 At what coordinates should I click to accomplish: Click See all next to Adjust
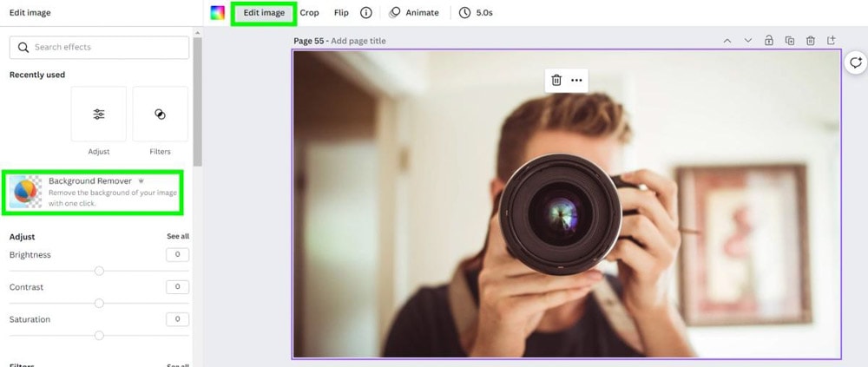pyautogui.click(x=178, y=236)
